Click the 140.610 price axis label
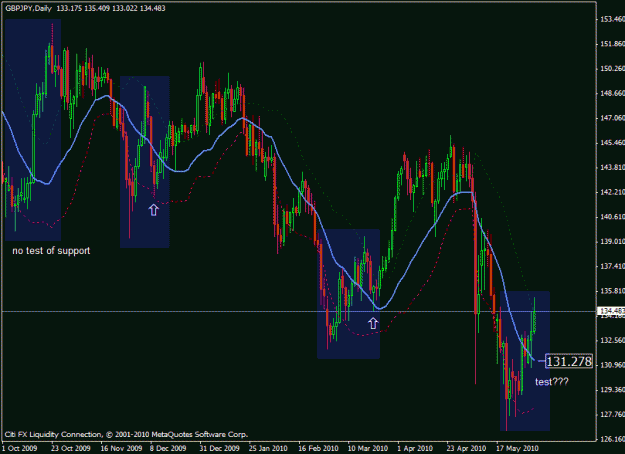625x454 pixels. pyautogui.click(x=612, y=217)
